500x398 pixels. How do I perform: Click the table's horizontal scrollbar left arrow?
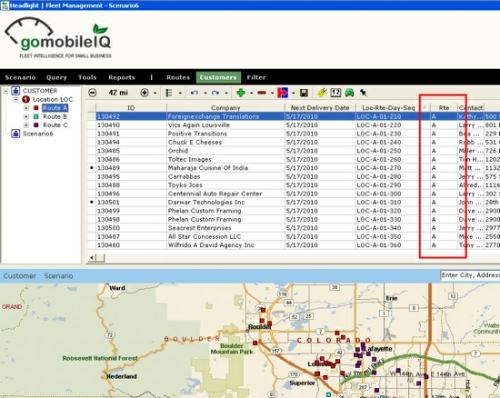[x=92, y=257]
